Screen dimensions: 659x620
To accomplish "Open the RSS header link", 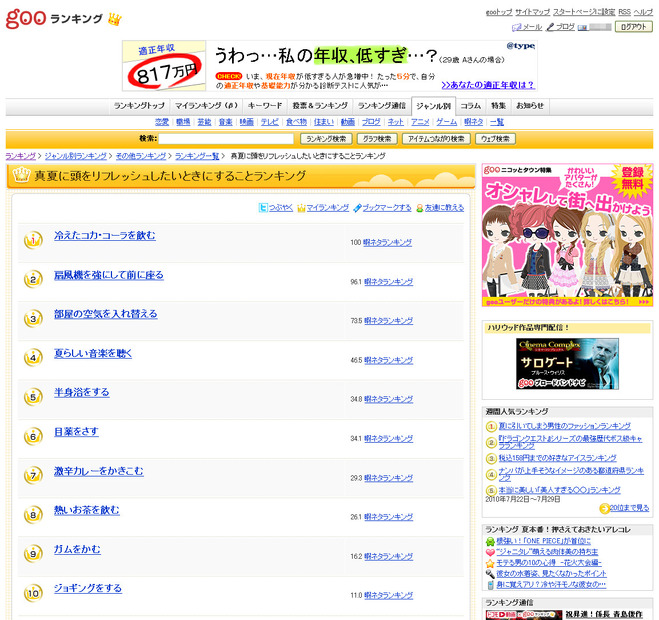I will pos(624,12).
